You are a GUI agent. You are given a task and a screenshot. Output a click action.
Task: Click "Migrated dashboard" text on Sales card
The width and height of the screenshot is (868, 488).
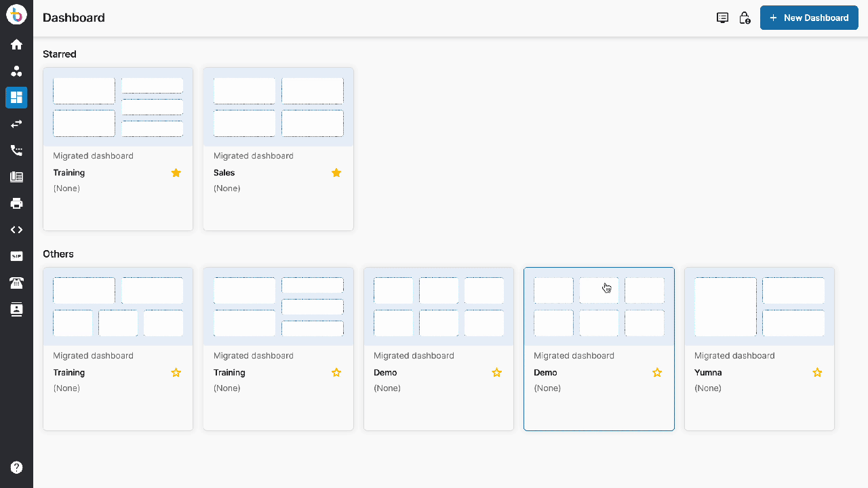[254, 156]
